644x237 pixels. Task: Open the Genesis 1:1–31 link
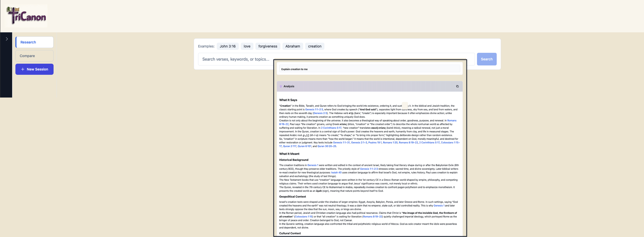click(341, 143)
